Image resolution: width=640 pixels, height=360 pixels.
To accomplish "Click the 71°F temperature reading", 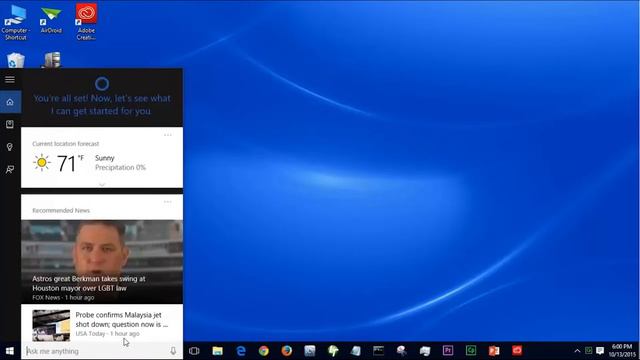I will [x=70, y=163].
